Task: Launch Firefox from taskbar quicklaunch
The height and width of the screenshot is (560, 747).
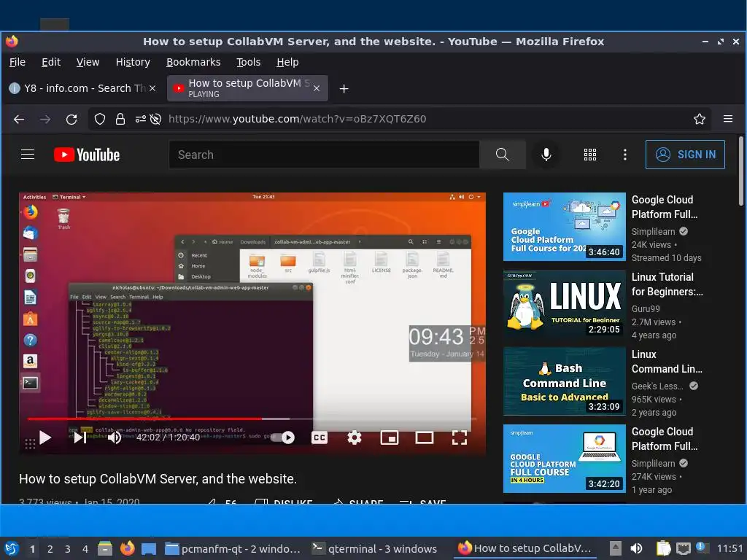Action: [127, 548]
